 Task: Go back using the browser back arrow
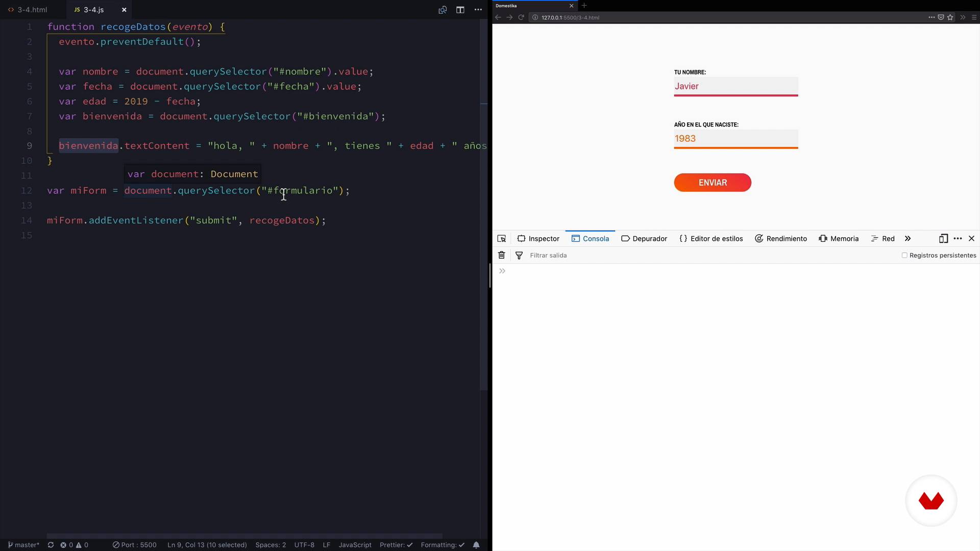(498, 17)
